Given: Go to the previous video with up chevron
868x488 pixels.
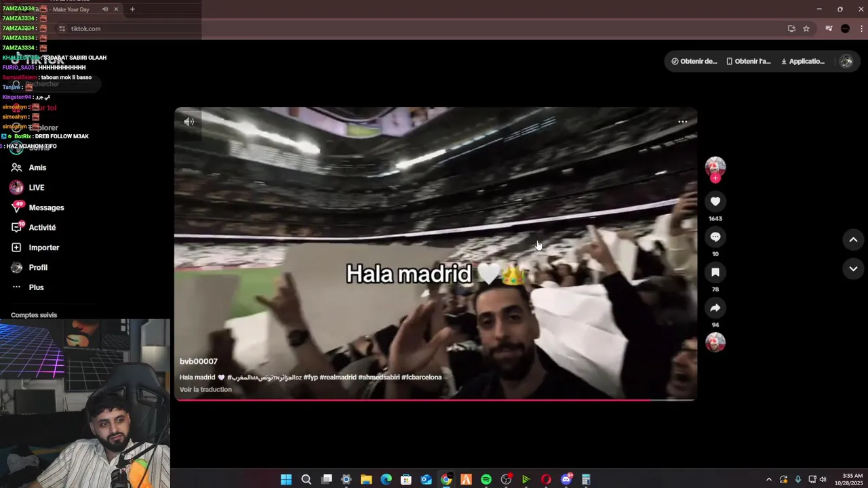Looking at the screenshot, I should click(853, 239).
